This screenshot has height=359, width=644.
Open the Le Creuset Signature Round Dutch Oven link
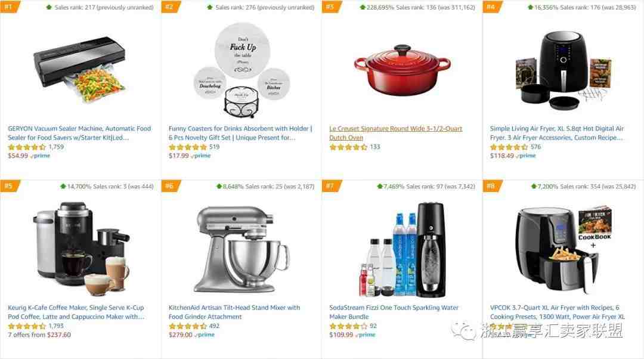click(395, 133)
